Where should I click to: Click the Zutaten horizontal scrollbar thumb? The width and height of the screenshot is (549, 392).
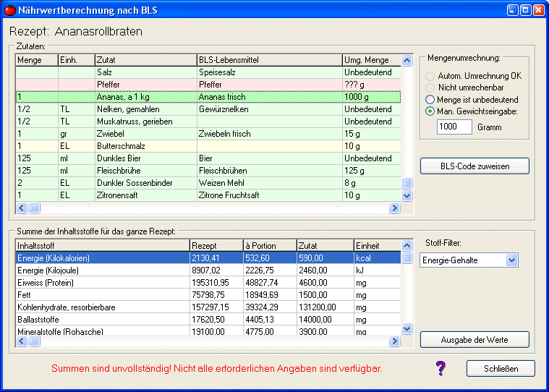pyautogui.click(x=34, y=208)
